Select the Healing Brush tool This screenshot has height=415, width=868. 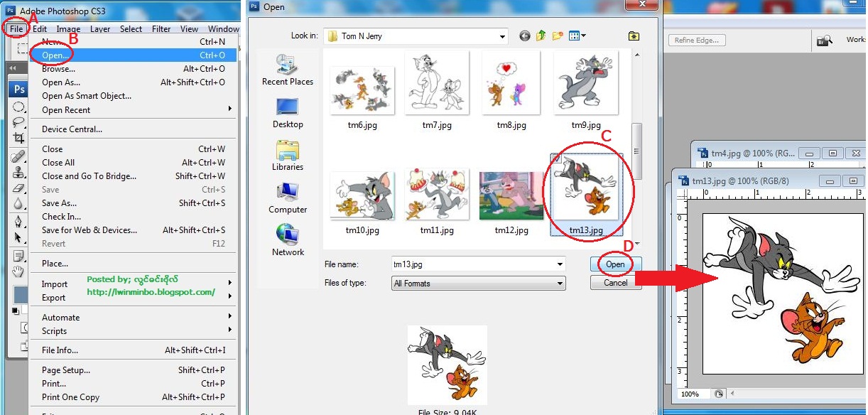[x=18, y=157]
